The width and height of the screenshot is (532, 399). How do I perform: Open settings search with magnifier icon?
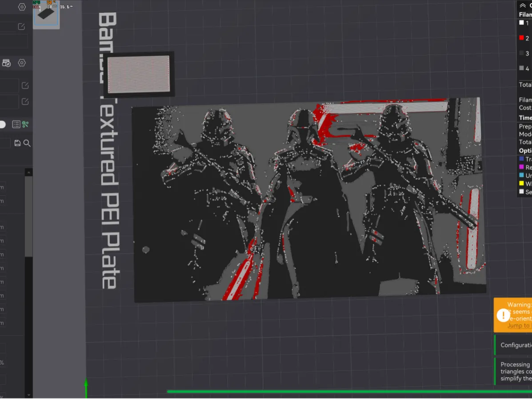click(x=27, y=143)
